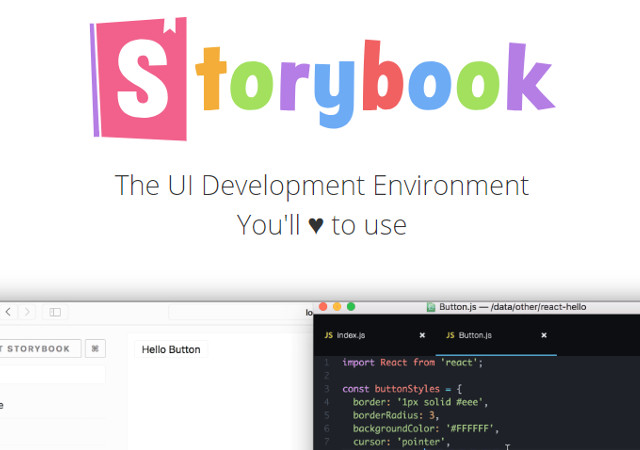Click the pink Storybook book logo
Image resolution: width=640 pixels, height=450 pixels.
(138, 78)
